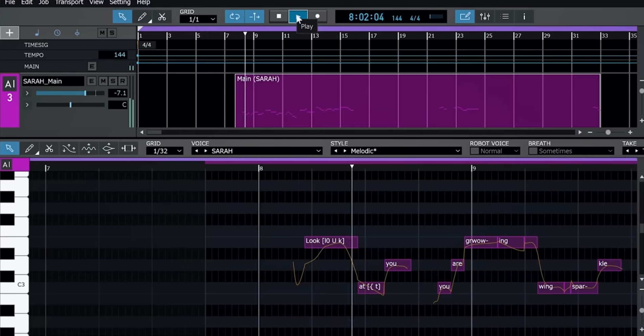Select the 'Look' note in piano roll
Viewport: 644px width, 336px height.
tap(331, 242)
